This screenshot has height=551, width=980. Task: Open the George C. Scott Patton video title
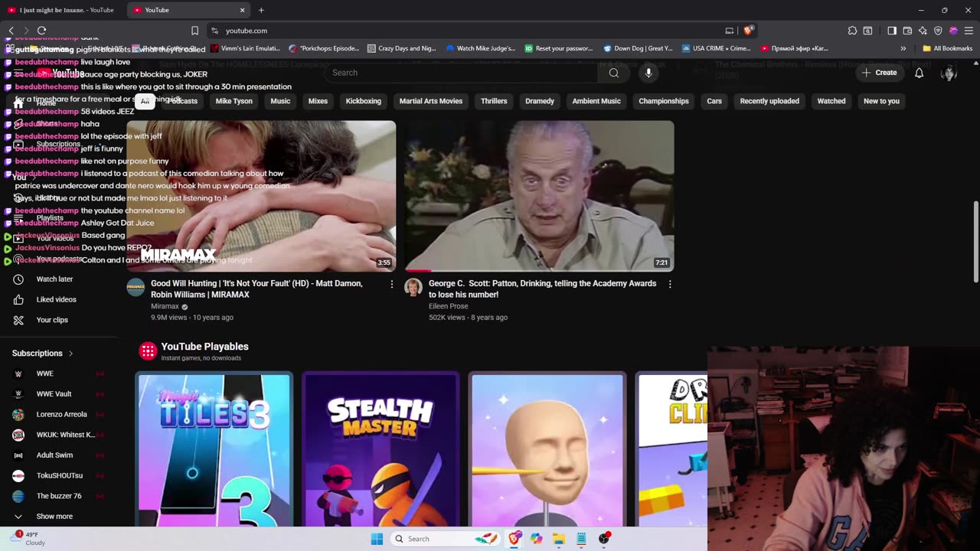pyautogui.click(x=542, y=289)
